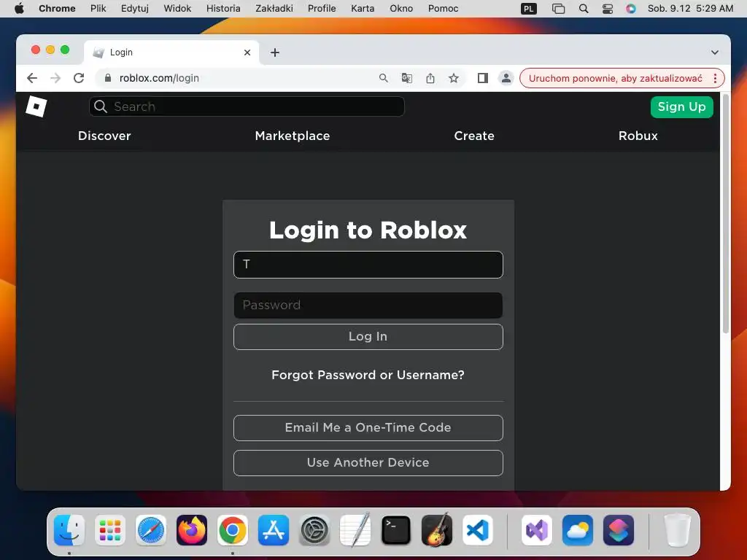The image size is (747, 560).
Task: Open the Okno menu
Action: 401,9
